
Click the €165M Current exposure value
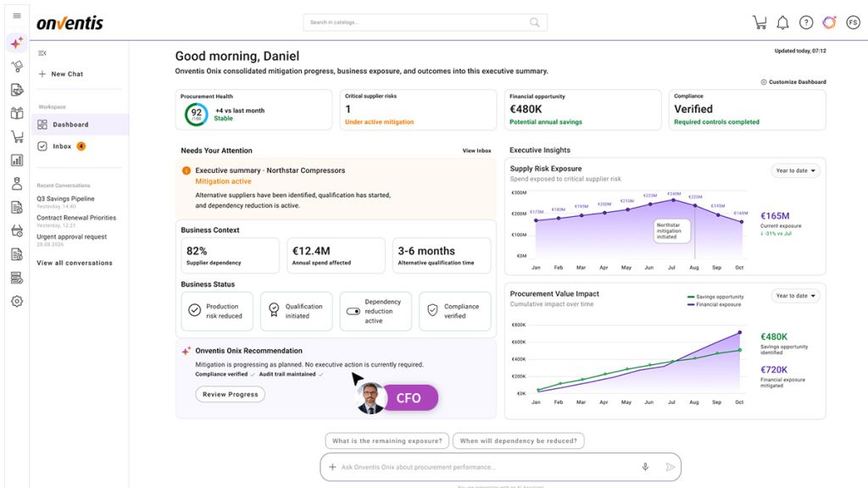[775, 216]
